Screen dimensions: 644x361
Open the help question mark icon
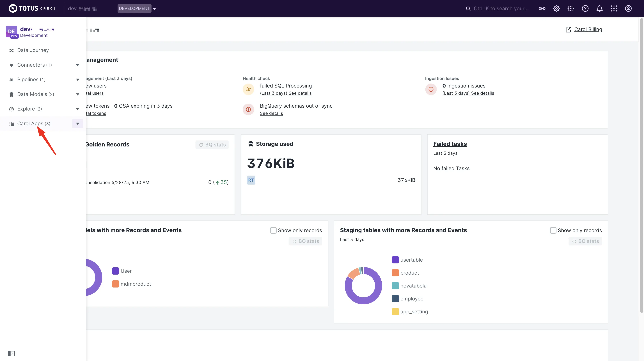585,8
